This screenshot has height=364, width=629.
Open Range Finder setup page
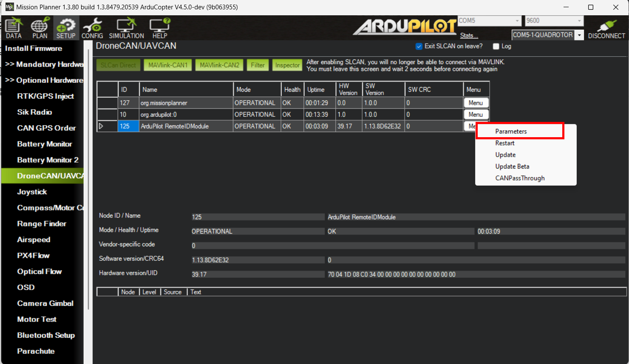click(x=42, y=223)
